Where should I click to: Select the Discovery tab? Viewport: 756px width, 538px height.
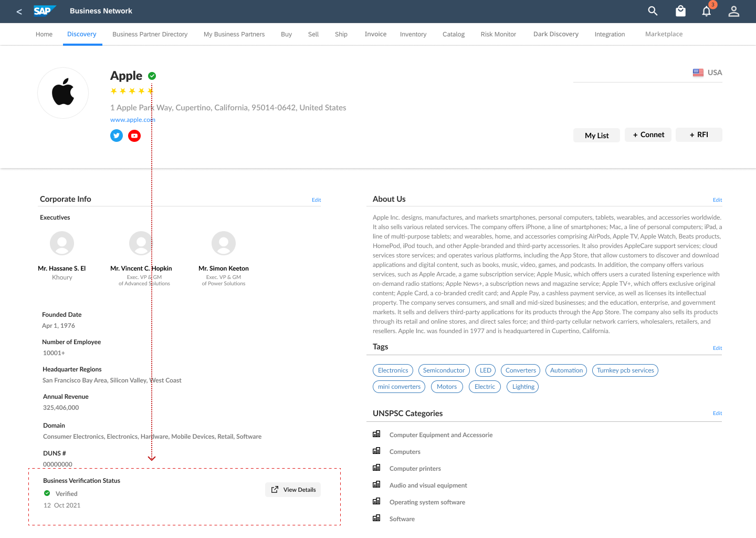click(x=82, y=34)
